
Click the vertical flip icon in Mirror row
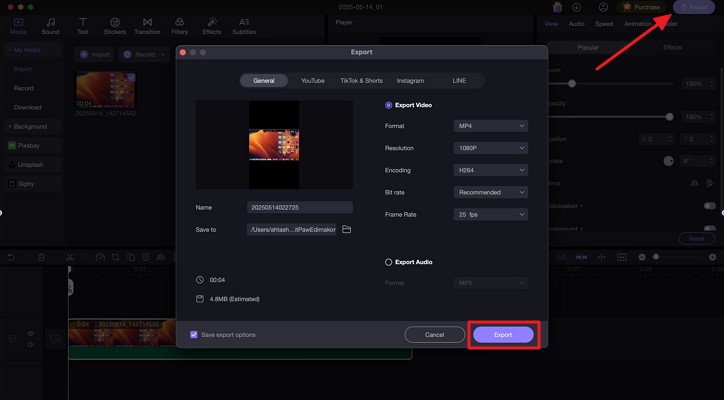click(710, 183)
